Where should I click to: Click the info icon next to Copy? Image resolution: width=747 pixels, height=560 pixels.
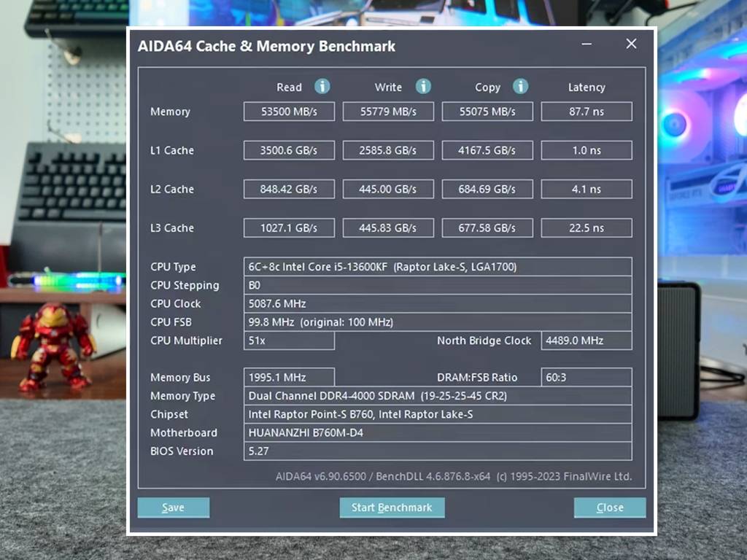coord(520,87)
